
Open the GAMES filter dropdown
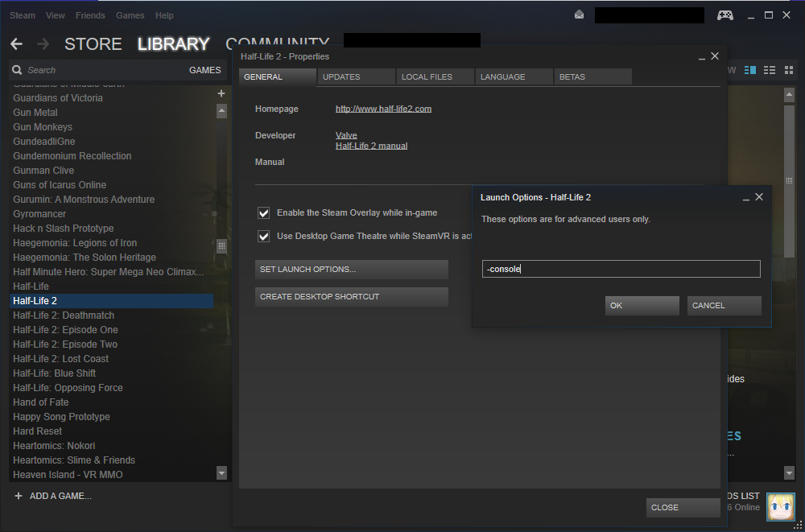(204, 70)
